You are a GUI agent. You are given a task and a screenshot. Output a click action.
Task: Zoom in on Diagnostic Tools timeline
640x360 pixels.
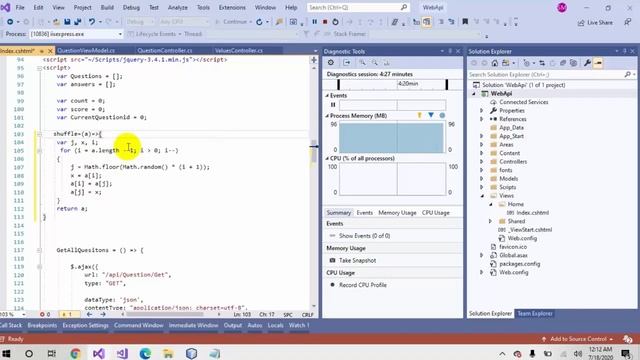pos(362,62)
